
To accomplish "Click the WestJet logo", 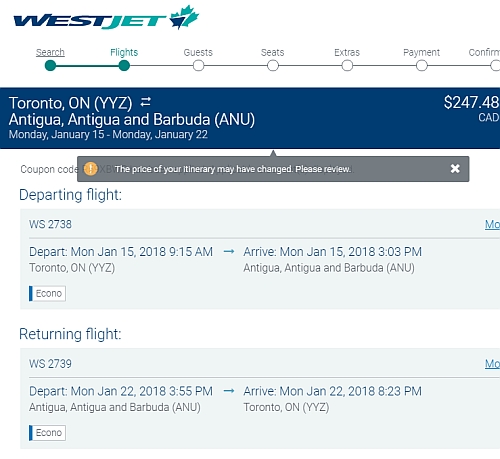I will [106, 18].
